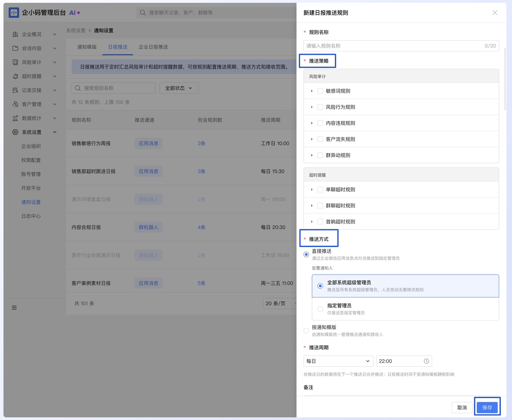Open 风险审计 sidebar icon

(15, 62)
